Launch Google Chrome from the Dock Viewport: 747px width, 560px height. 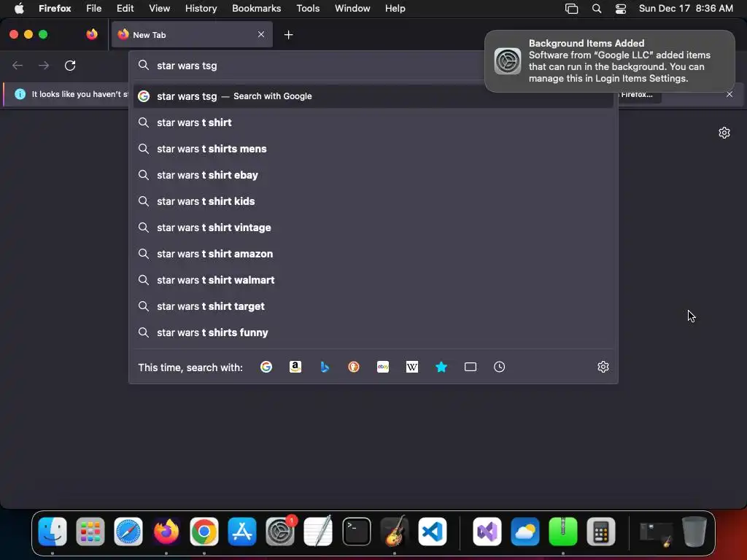pyautogui.click(x=204, y=532)
